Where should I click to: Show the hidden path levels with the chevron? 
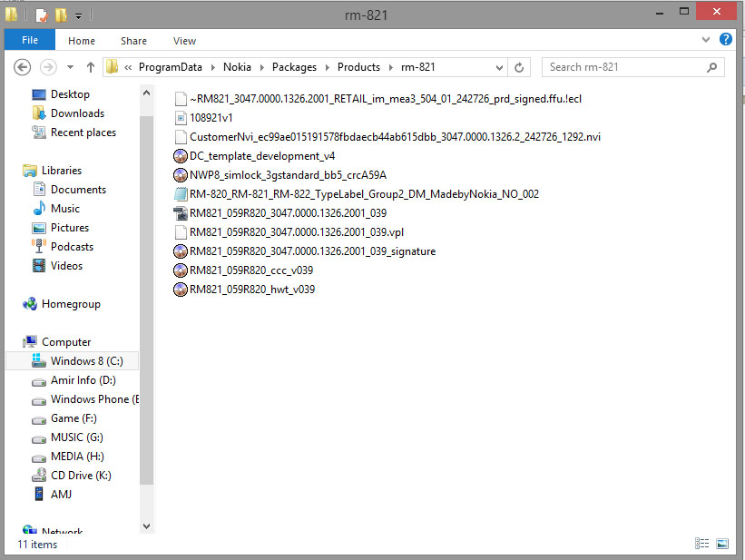[x=128, y=67]
